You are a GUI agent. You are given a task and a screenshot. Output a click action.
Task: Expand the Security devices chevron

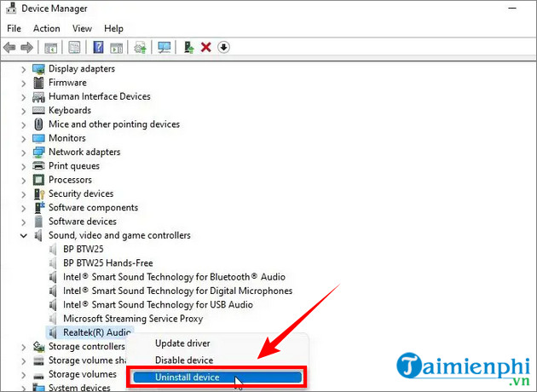[x=23, y=194]
